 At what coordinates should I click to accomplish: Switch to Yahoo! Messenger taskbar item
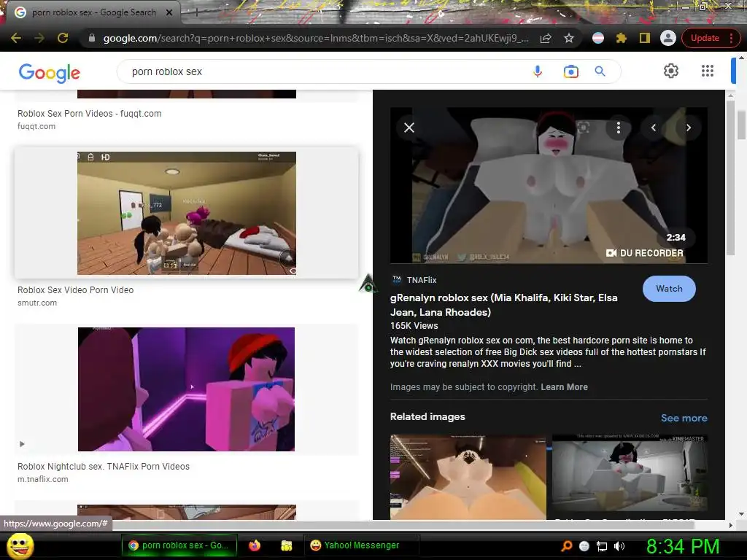(361, 545)
